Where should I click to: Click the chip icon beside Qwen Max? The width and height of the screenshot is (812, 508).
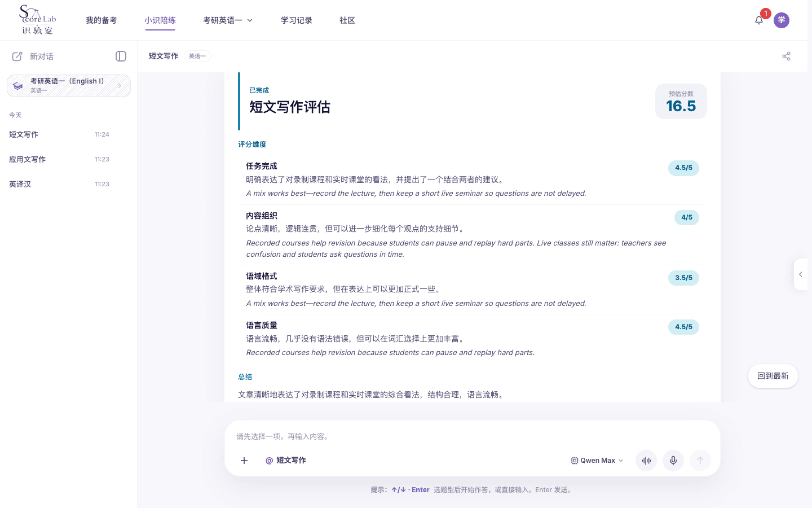(575, 461)
